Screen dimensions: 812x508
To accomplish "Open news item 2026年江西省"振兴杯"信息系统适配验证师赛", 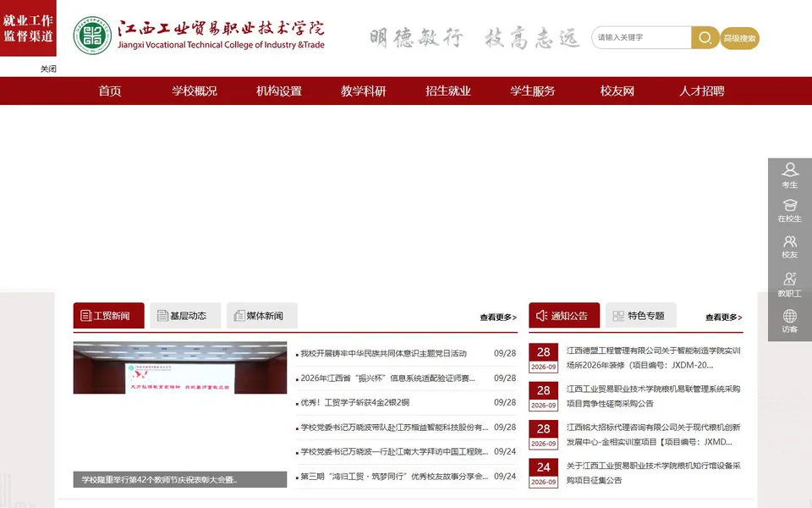I will click(x=388, y=378).
